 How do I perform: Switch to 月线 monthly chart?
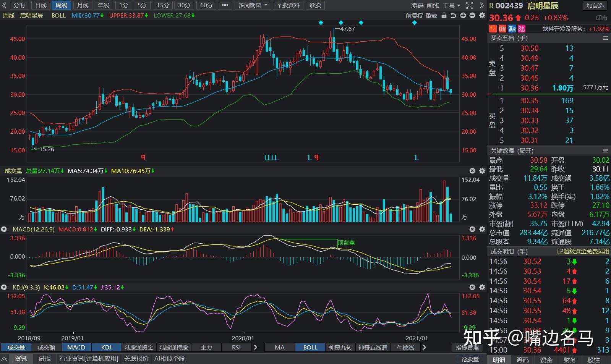point(83,5)
